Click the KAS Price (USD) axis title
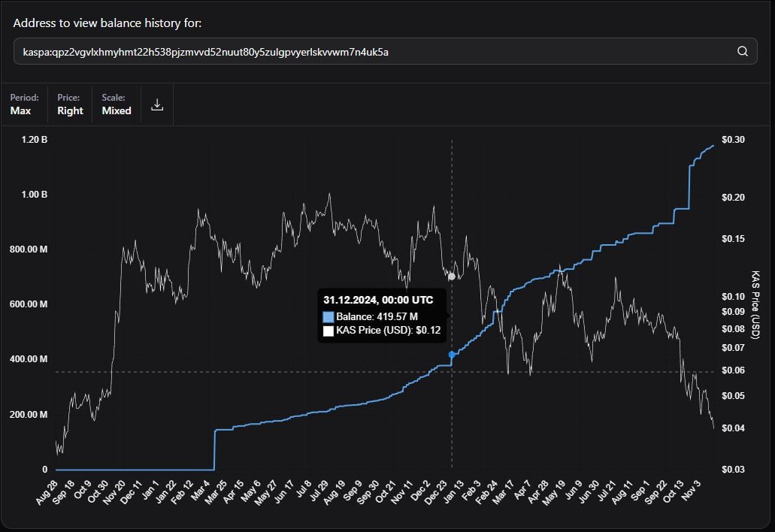Image resolution: width=775 pixels, height=532 pixels. (755, 305)
